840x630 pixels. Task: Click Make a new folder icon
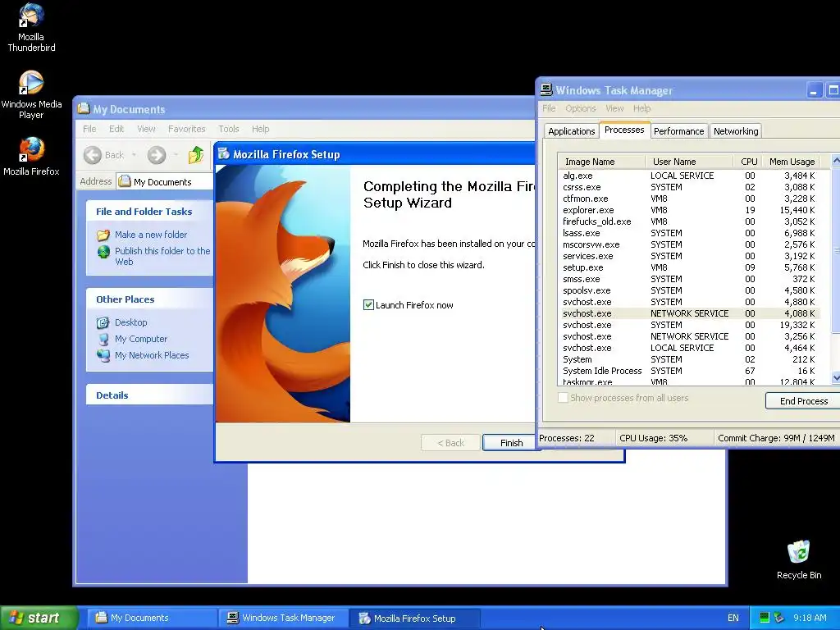(103, 235)
